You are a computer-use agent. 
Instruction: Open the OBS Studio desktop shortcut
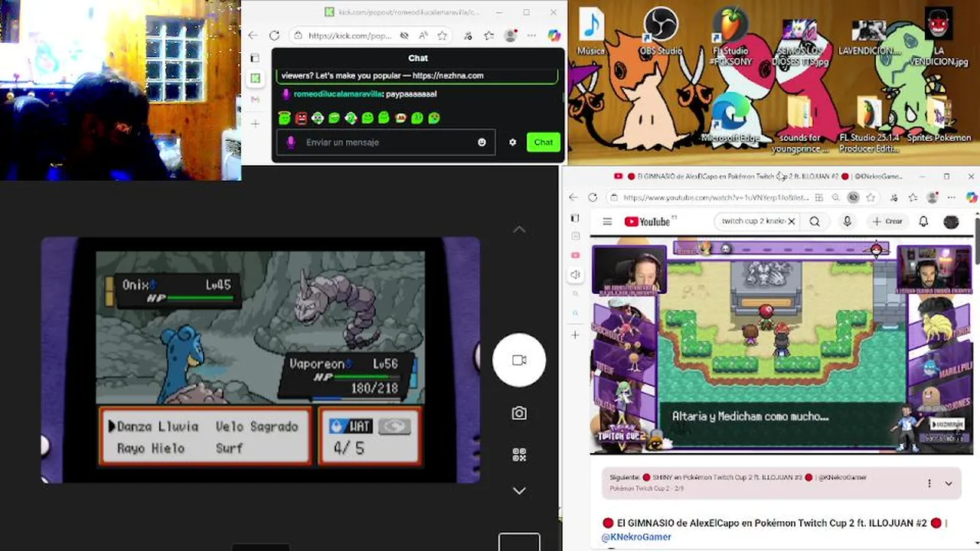click(660, 31)
